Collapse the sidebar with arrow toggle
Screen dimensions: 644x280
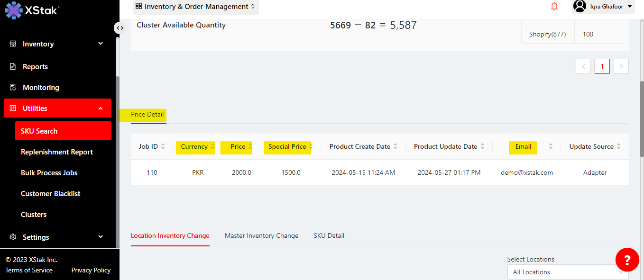(x=120, y=28)
